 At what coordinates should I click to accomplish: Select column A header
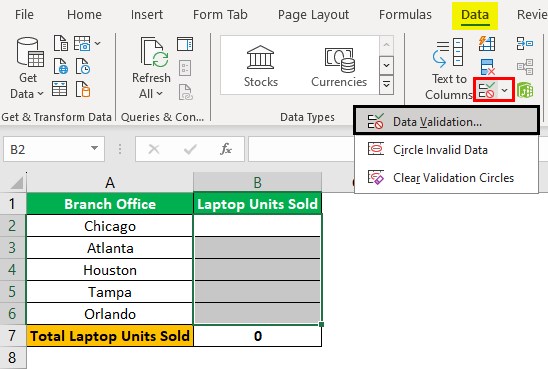[110, 182]
